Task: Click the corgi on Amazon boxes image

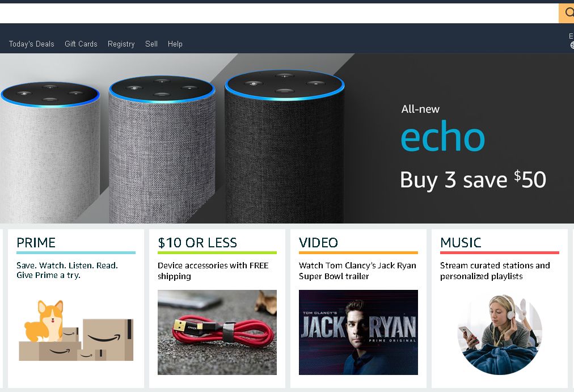Action: 76,331
